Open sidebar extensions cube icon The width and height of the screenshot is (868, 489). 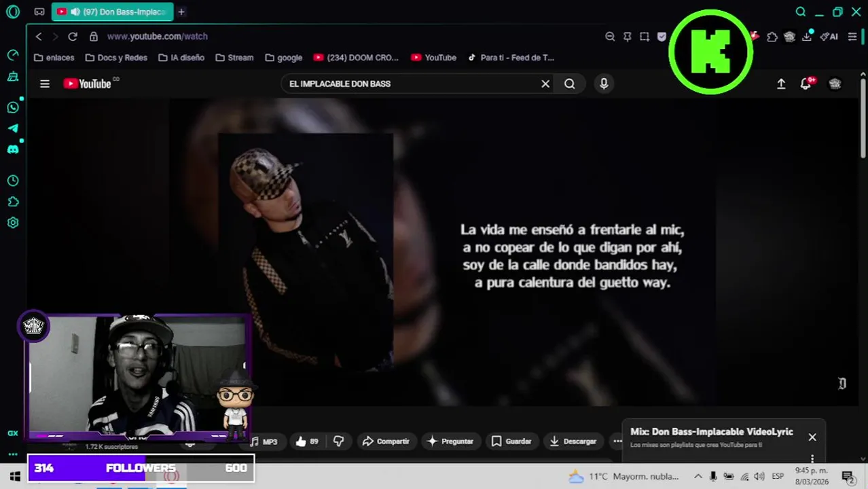[13, 202]
